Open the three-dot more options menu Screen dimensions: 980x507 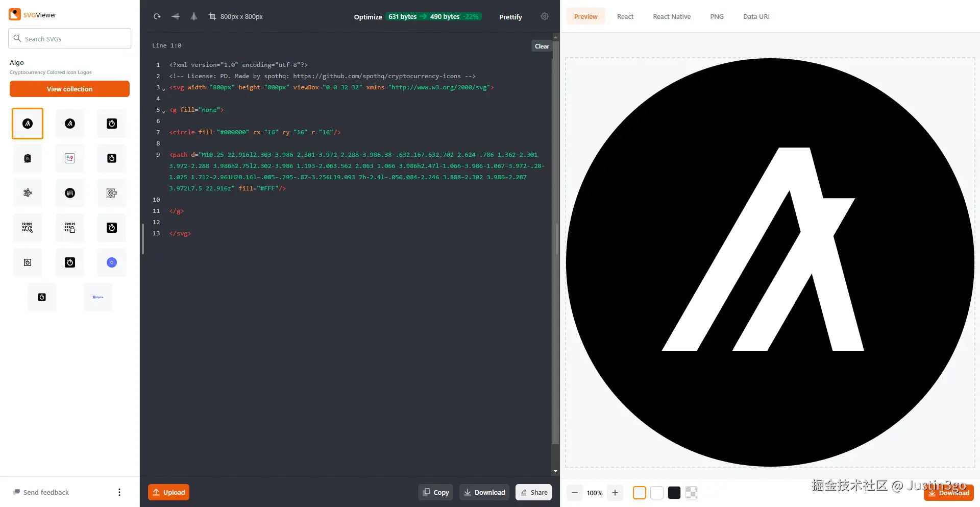point(119,492)
